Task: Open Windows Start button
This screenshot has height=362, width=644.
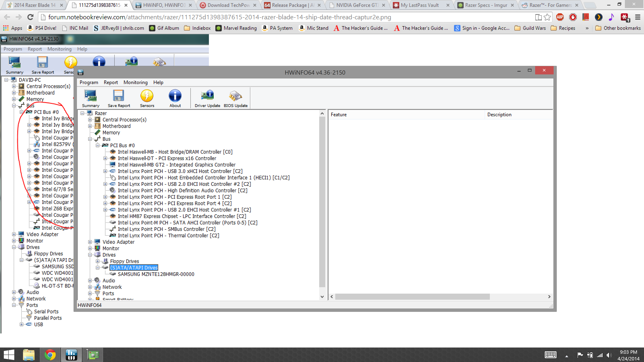Action: tap(9, 355)
